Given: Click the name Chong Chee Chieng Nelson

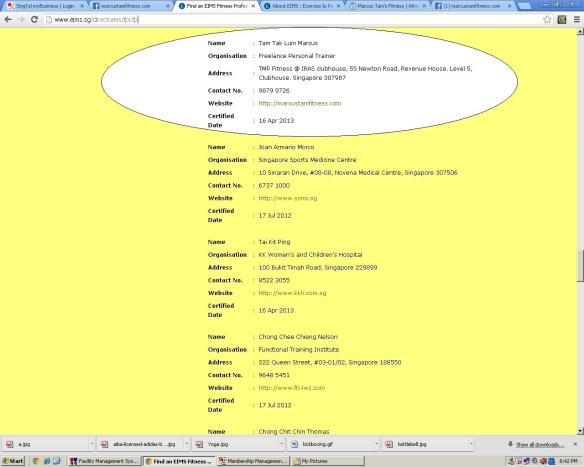Looking at the screenshot, I should pyautogui.click(x=298, y=337).
